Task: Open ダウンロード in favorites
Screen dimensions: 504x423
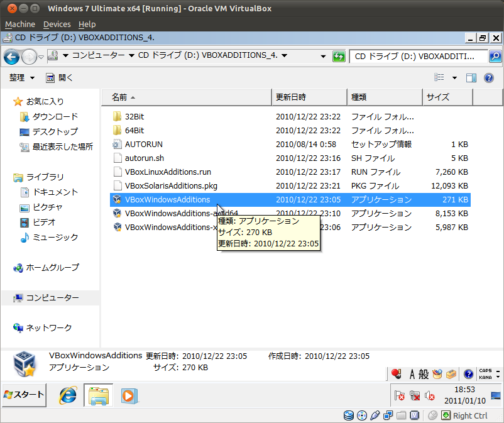Action: 48,117
